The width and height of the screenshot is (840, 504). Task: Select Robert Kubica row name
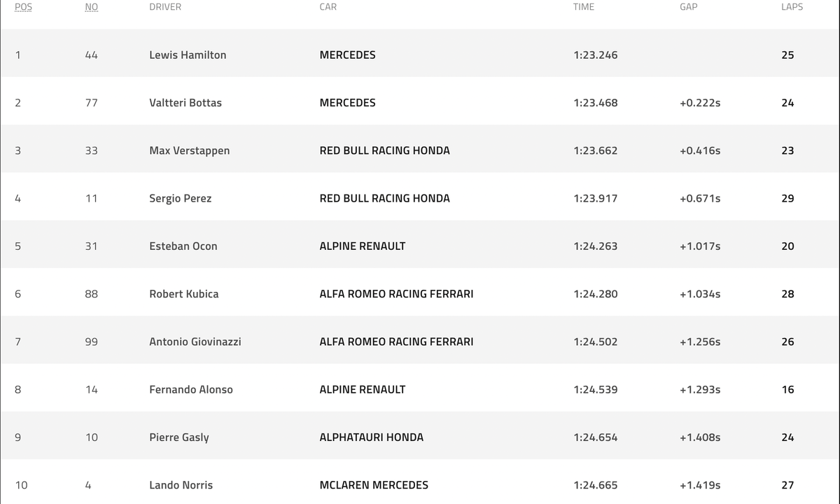[184, 294]
